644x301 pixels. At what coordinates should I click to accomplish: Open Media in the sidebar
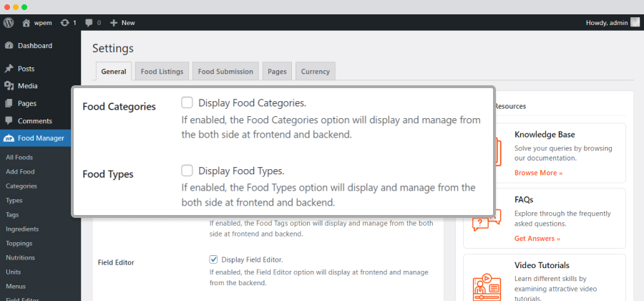(27, 86)
